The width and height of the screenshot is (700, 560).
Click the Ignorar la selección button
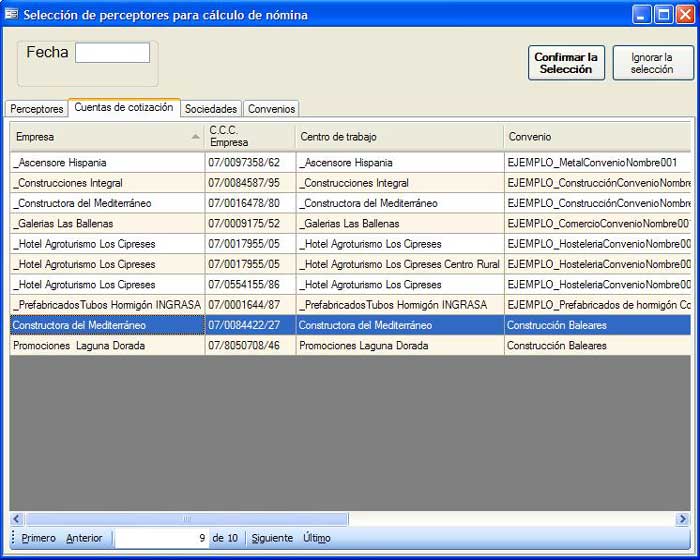pos(652,63)
